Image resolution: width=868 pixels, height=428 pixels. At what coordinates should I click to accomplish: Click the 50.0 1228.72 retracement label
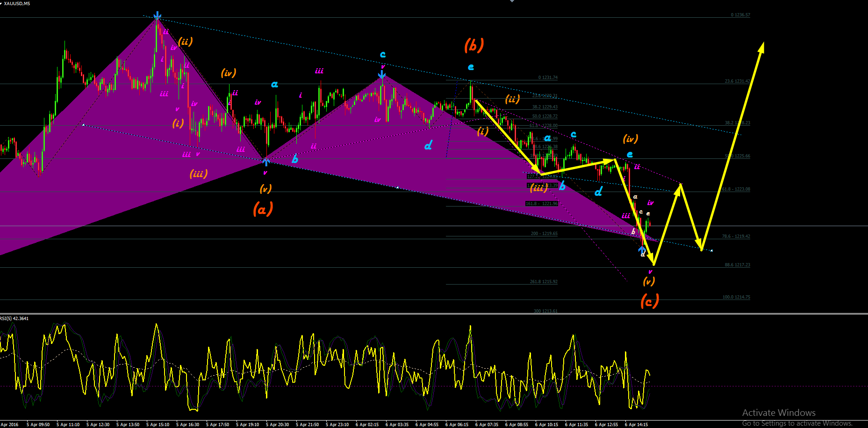coord(545,116)
